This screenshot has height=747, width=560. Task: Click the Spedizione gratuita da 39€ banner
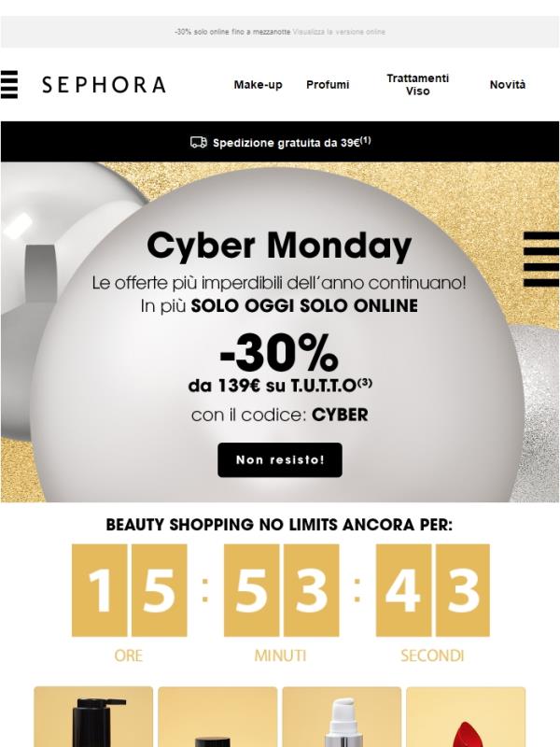(280, 143)
